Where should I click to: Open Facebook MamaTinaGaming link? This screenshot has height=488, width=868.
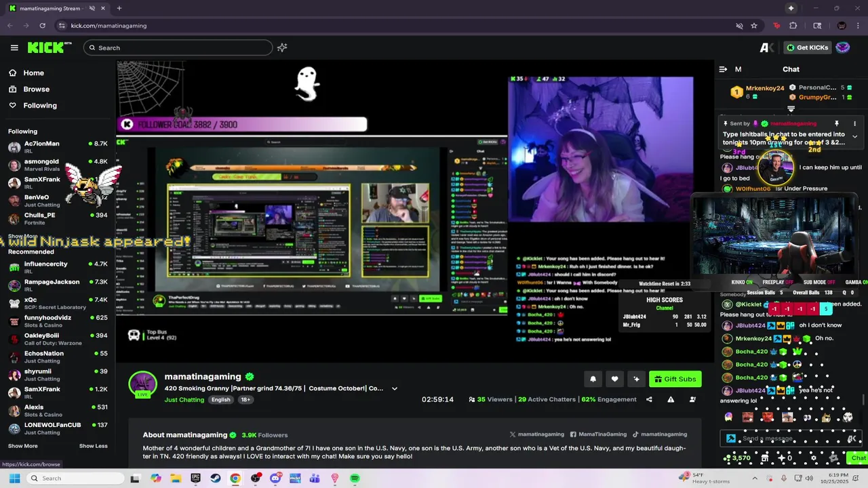(x=598, y=434)
